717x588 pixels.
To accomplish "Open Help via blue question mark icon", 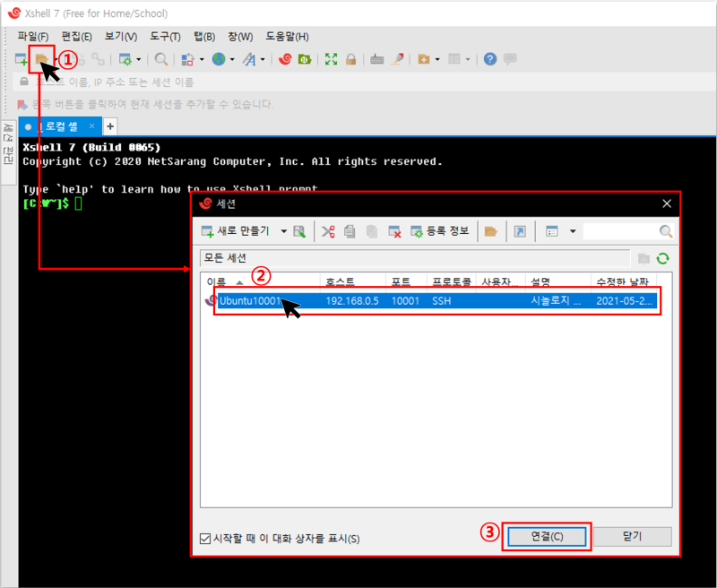I will (x=490, y=59).
